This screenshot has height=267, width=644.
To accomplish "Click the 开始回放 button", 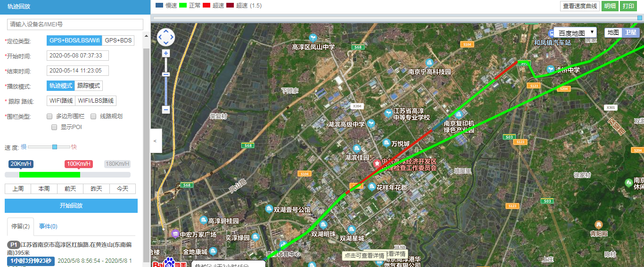I will coord(71,206).
